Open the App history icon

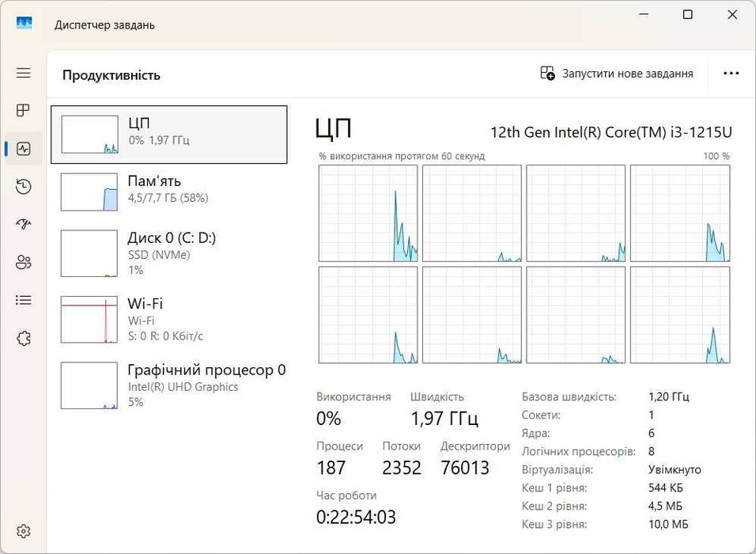(23, 186)
